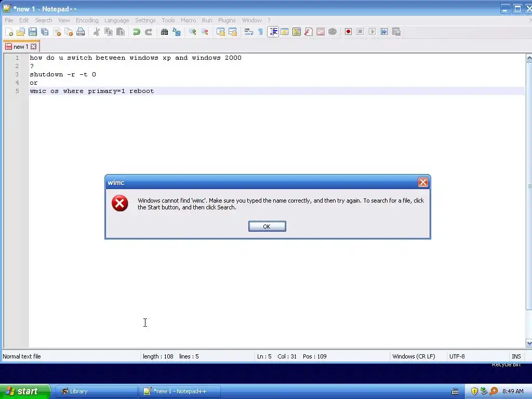Screen dimensions: 532x399
Task: Open the Macro menu
Action: (188, 20)
